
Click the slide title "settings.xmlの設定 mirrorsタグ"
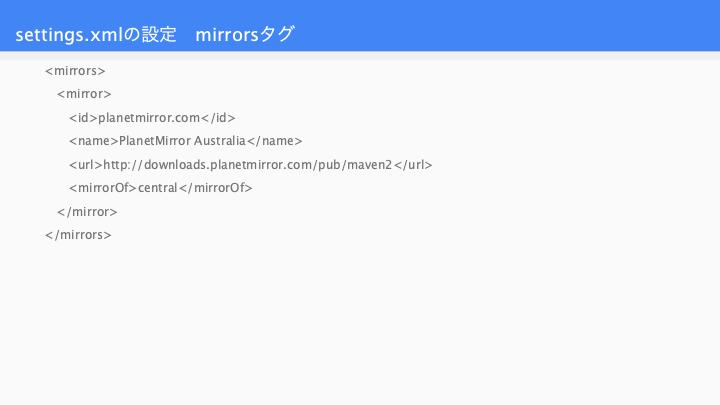click(x=155, y=34)
